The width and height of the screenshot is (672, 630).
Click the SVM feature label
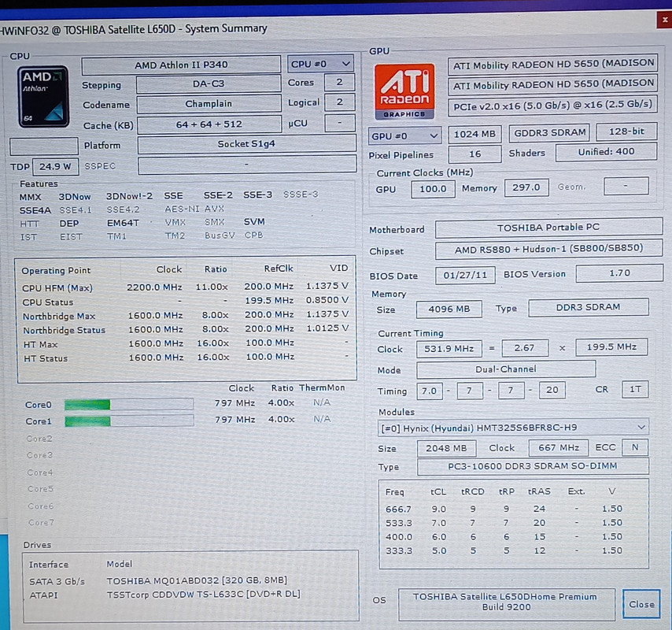tap(254, 222)
